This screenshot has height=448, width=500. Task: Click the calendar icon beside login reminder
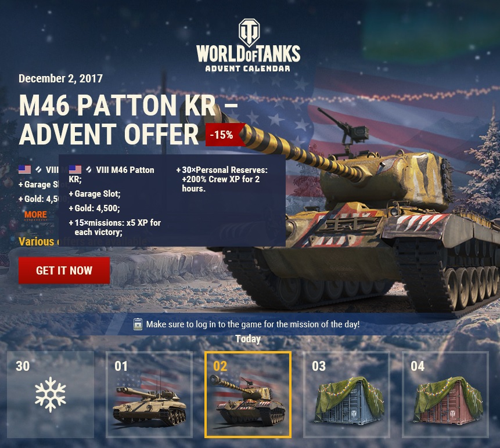tap(138, 324)
